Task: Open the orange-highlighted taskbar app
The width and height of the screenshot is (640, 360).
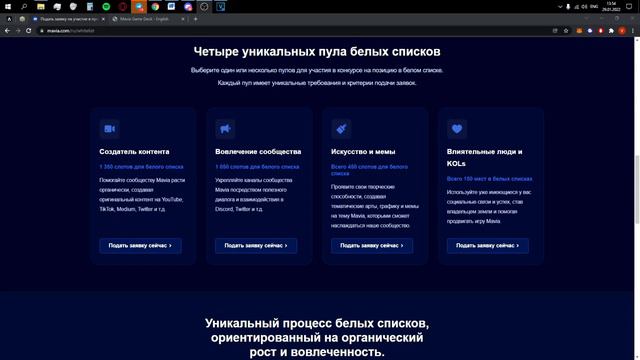Action: pos(139,7)
